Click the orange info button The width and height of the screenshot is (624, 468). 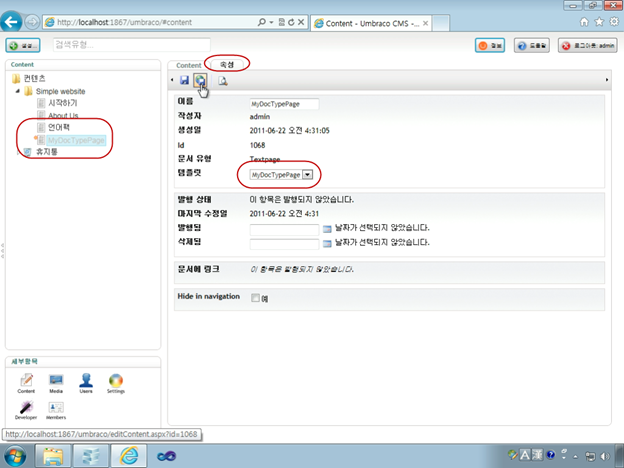(x=490, y=45)
